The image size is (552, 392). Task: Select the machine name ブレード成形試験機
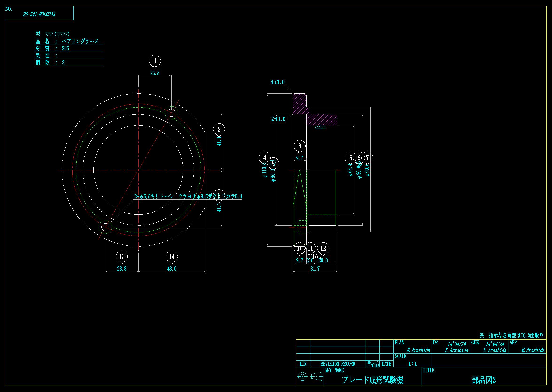[x=373, y=380]
